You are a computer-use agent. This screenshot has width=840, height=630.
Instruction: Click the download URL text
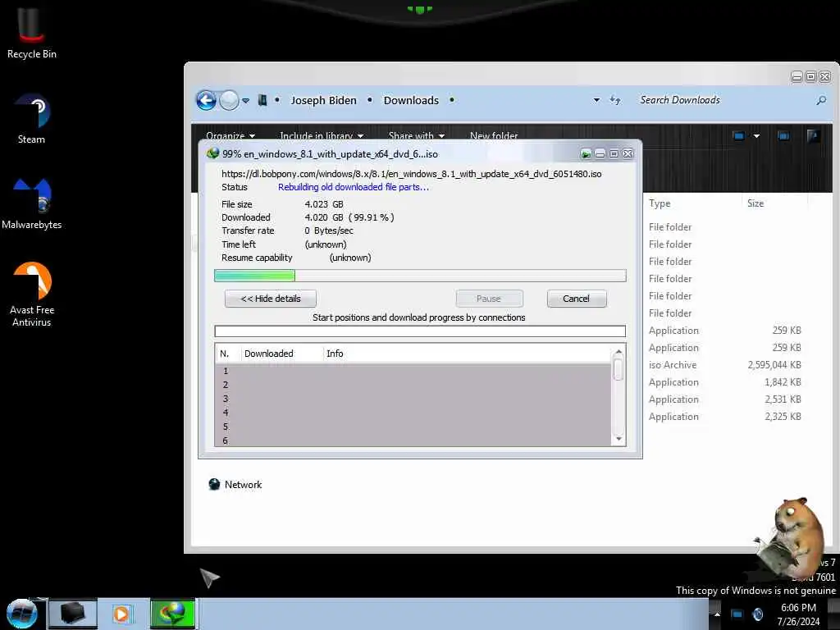click(x=412, y=174)
